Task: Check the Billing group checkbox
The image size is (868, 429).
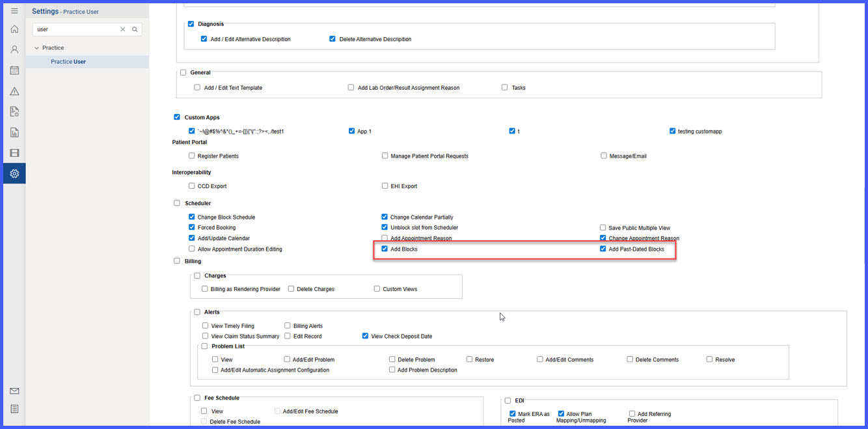Action: coord(177,261)
